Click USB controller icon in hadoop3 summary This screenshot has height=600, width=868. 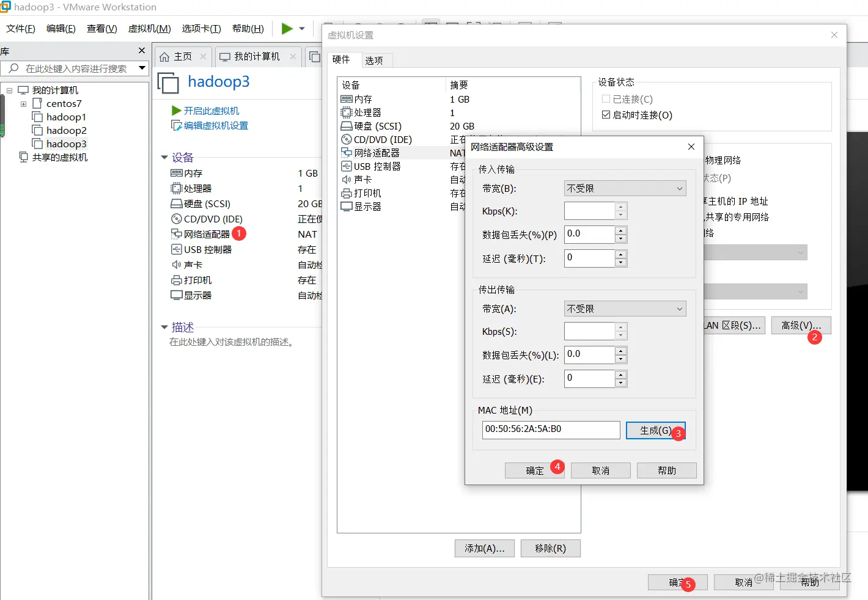point(176,249)
